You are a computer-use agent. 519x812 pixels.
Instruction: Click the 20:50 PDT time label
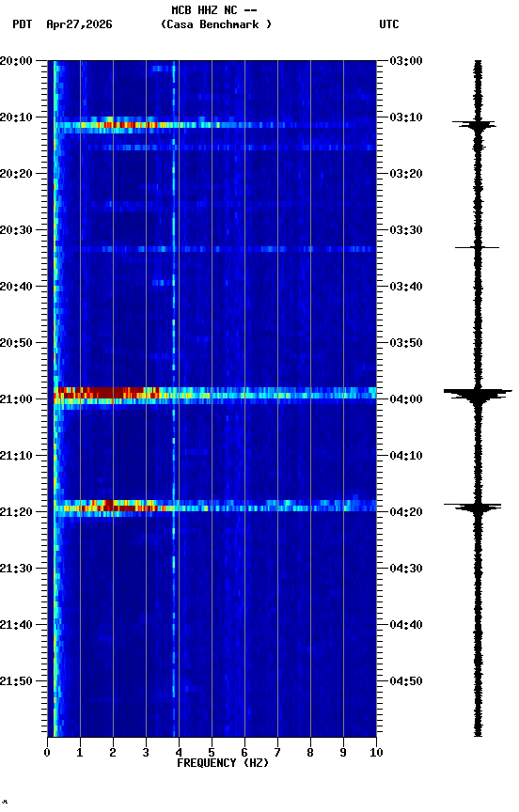(x=16, y=343)
